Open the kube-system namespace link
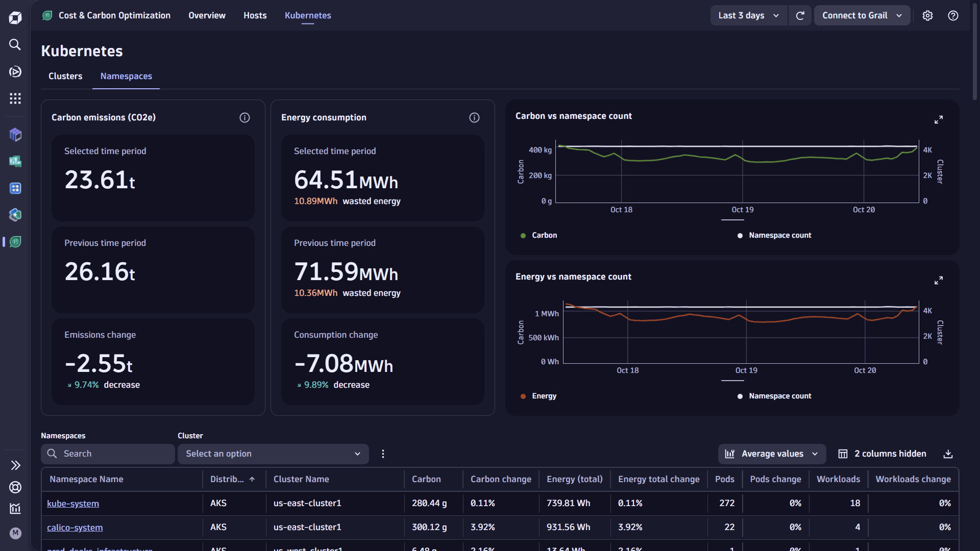 pyautogui.click(x=73, y=504)
